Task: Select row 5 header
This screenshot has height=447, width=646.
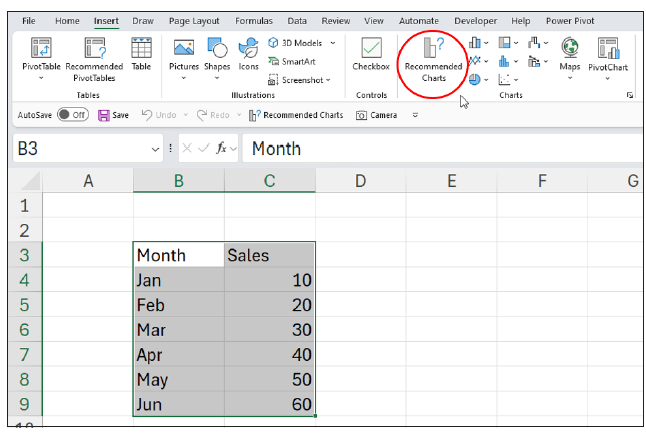Action: tap(25, 305)
